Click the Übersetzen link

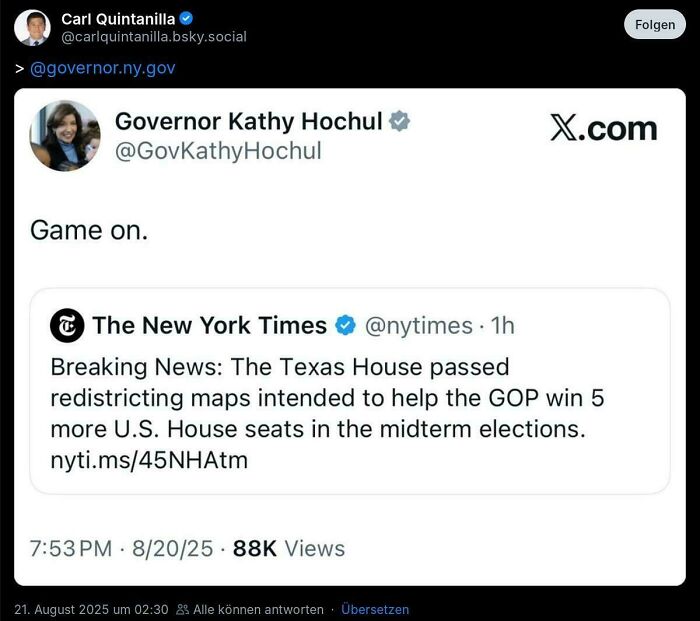375,609
